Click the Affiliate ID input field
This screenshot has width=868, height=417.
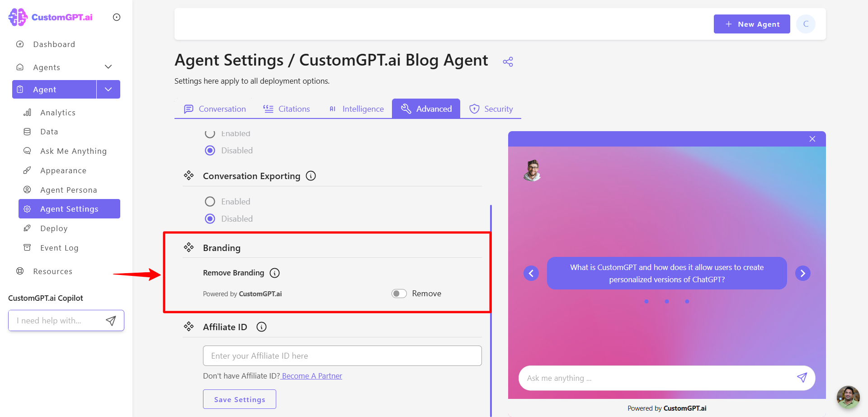pyautogui.click(x=342, y=356)
